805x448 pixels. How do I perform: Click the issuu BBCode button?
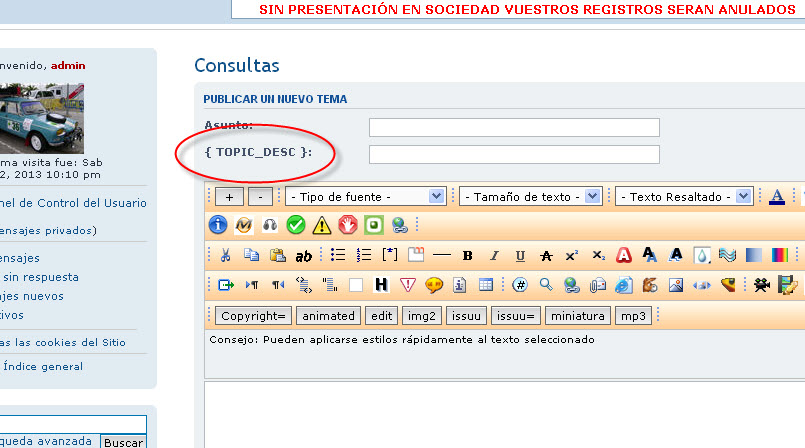pos(466,316)
